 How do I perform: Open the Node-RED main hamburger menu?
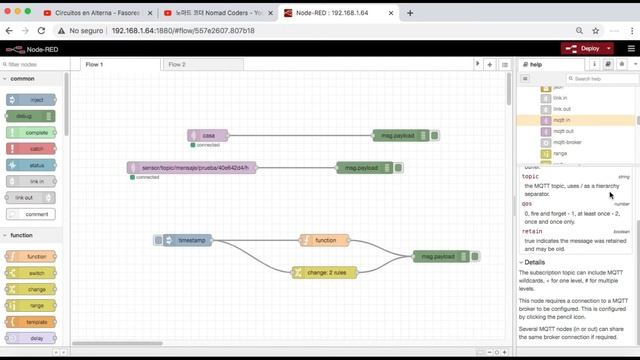pyautogui.click(x=631, y=49)
